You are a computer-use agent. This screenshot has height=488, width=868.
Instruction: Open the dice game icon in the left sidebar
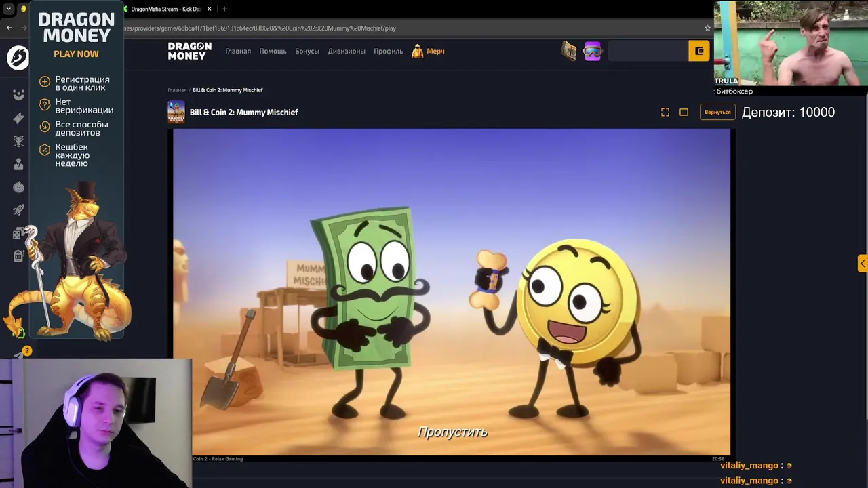point(18,233)
